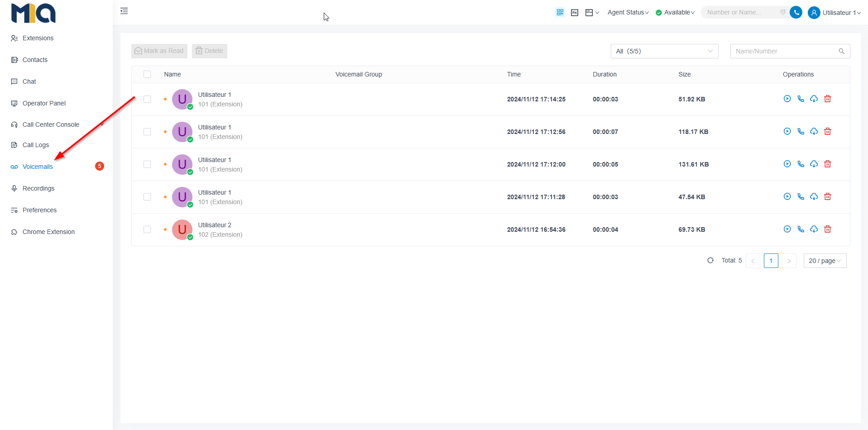Open Call Logs from the sidebar

tap(36, 145)
